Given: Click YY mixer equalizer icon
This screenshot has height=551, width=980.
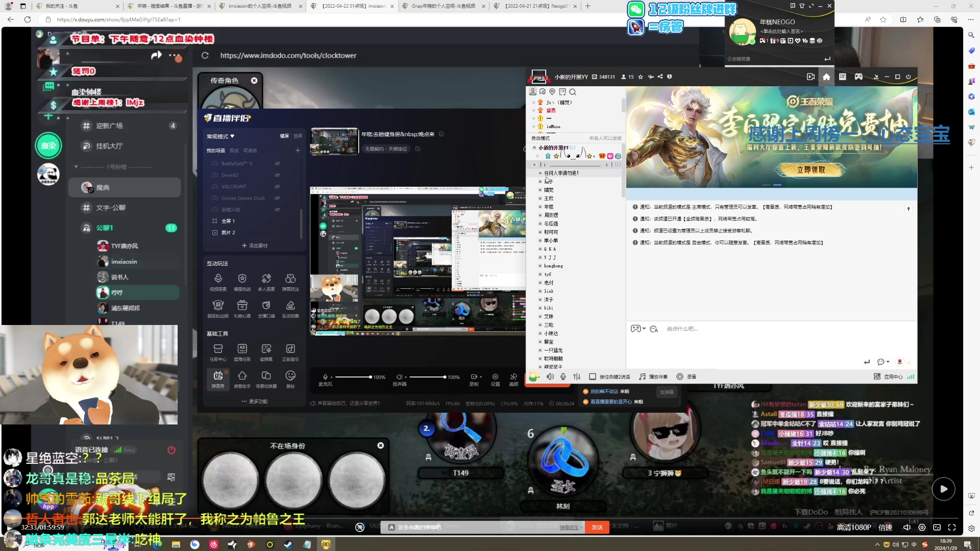Looking at the screenshot, I should coord(577,377).
